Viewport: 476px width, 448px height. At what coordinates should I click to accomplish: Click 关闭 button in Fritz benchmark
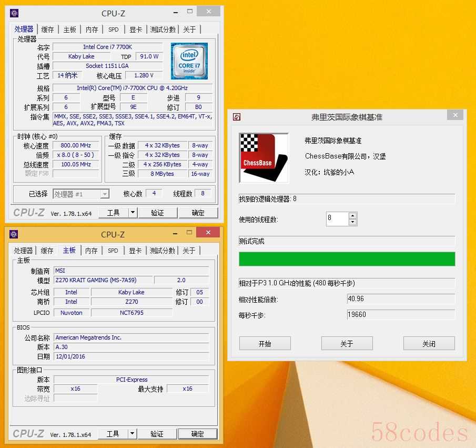tap(429, 343)
